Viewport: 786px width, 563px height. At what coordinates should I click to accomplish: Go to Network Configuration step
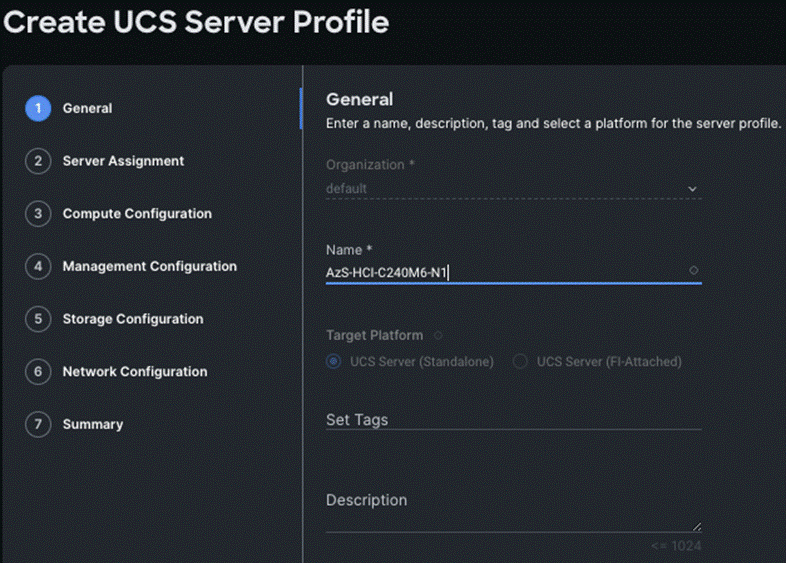pos(135,371)
